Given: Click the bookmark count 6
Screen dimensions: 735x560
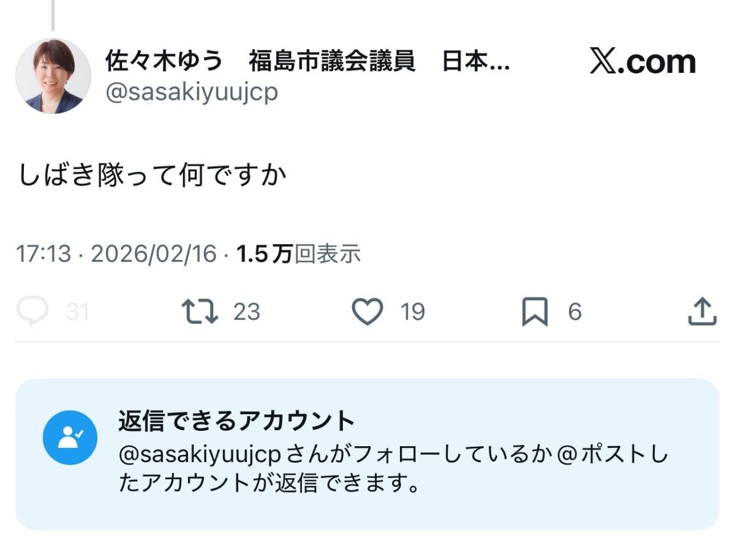Looking at the screenshot, I should pos(575,313).
